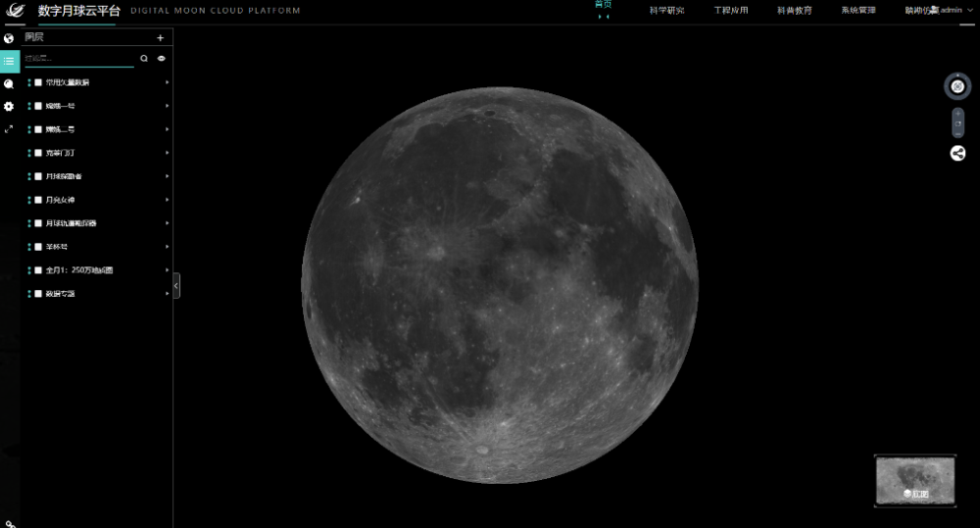Click the compass navigation control
This screenshot has height=528, width=980.
[x=957, y=86]
